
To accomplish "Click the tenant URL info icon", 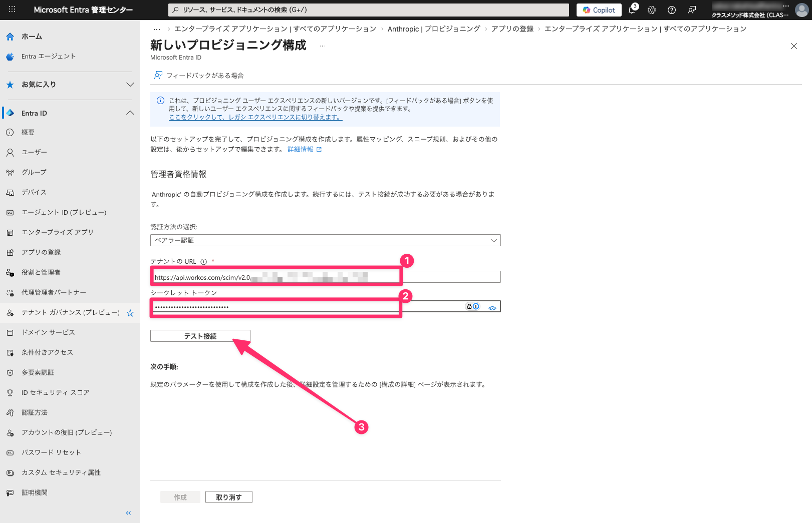I will (x=204, y=262).
